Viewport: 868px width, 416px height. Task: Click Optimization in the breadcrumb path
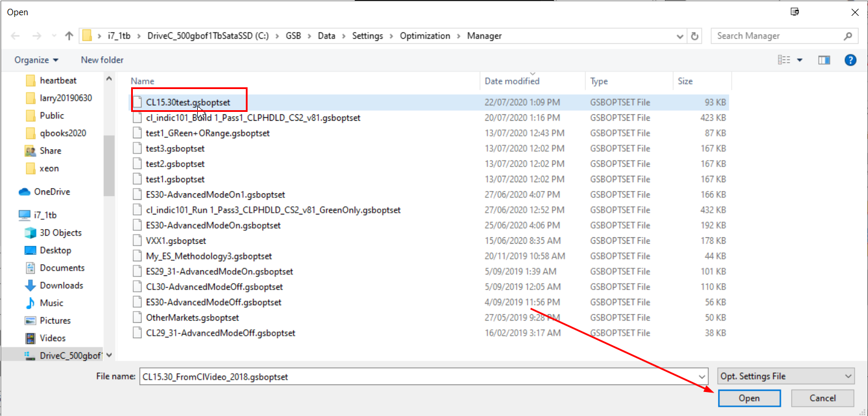[x=425, y=36]
